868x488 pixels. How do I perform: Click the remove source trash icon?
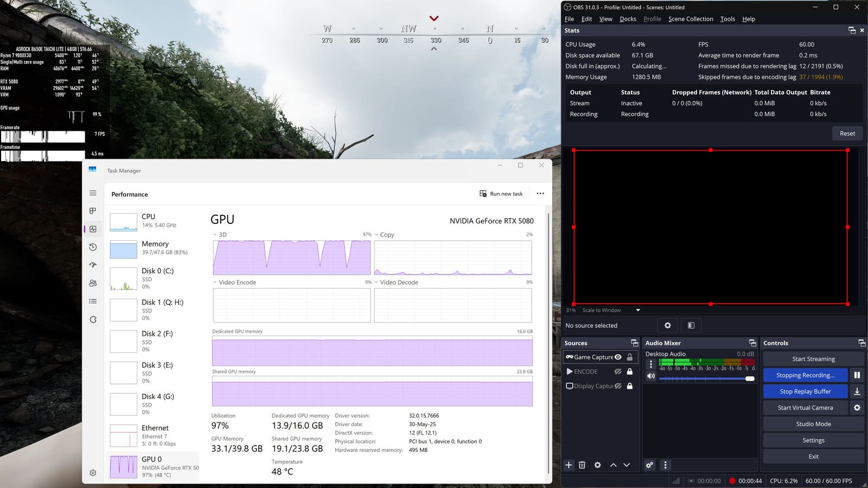pos(582,465)
